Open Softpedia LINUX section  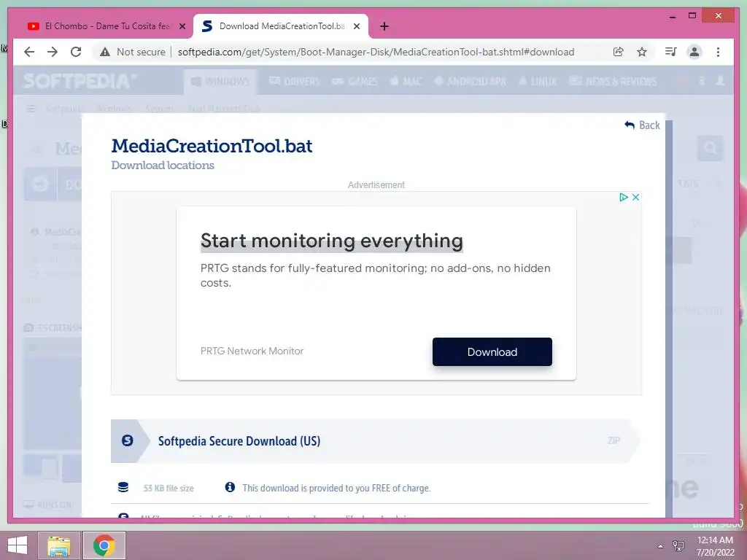(538, 82)
